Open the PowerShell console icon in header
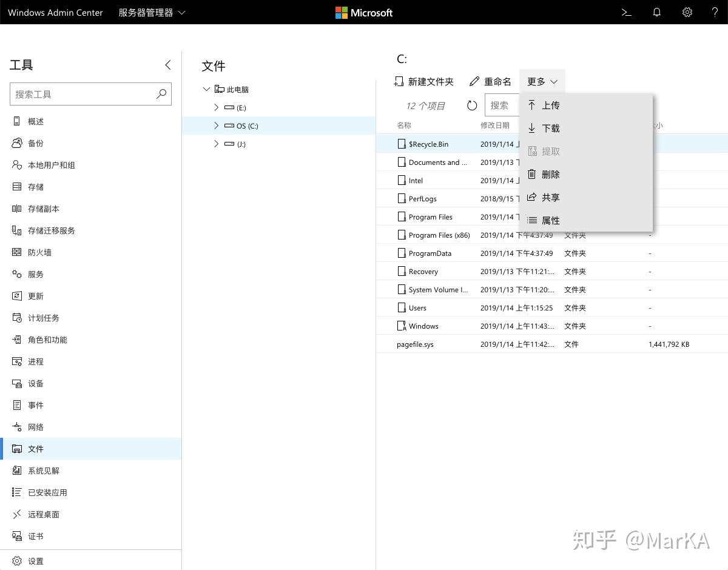728x570 pixels. pyautogui.click(x=627, y=12)
